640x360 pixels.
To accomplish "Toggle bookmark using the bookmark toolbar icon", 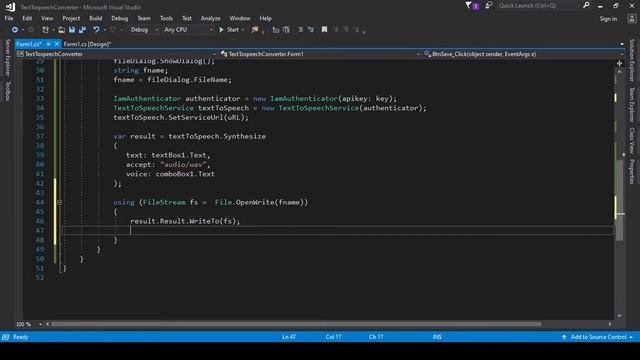I will pyautogui.click(x=324, y=29).
